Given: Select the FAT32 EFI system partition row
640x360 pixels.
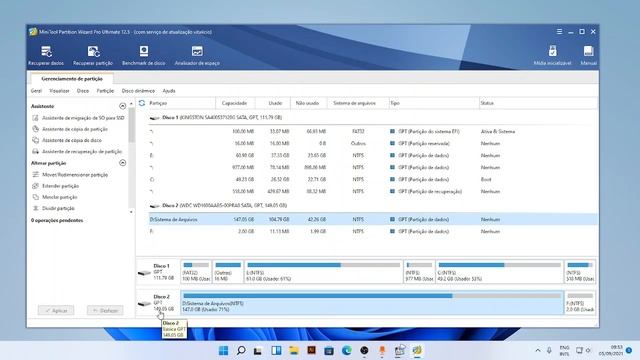Looking at the screenshot, I should click(x=373, y=131).
